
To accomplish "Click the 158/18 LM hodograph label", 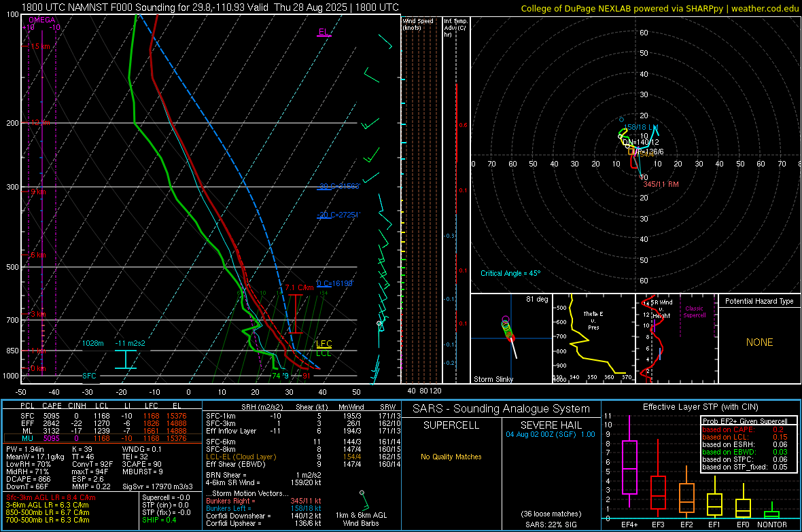I will point(641,127).
